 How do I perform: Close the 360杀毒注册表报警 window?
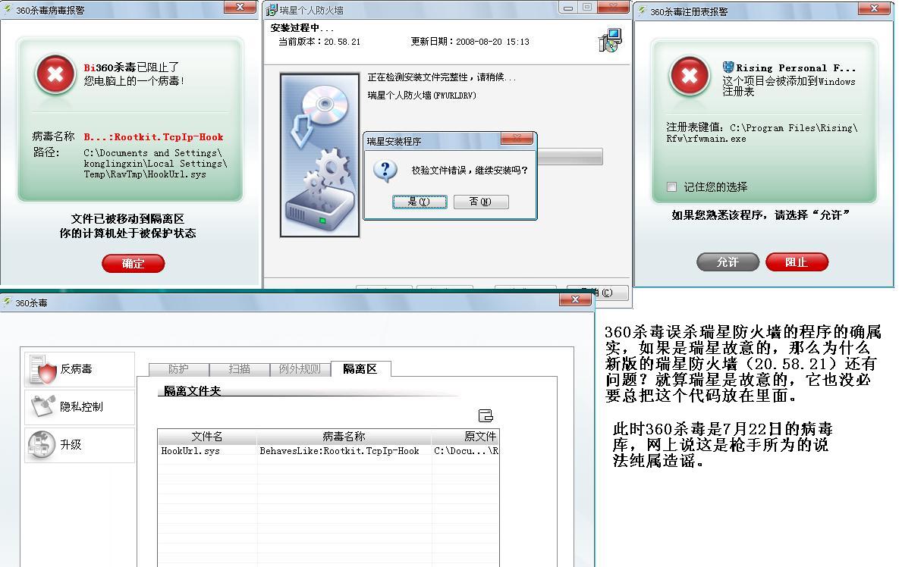click(x=874, y=8)
